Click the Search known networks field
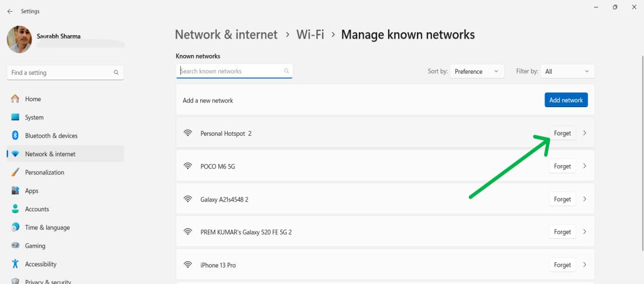The height and width of the screenshot is (284, 644). (x=231, y=71)
